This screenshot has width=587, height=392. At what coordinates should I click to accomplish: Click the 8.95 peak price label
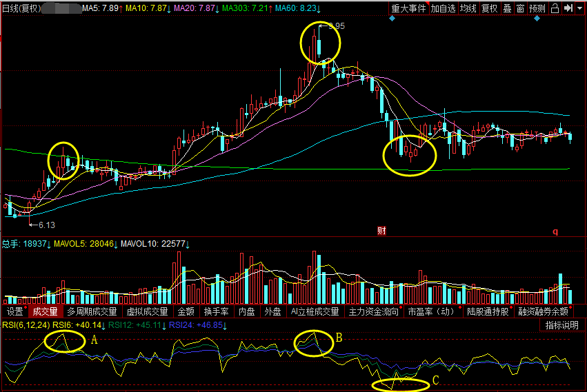(336, 25)
